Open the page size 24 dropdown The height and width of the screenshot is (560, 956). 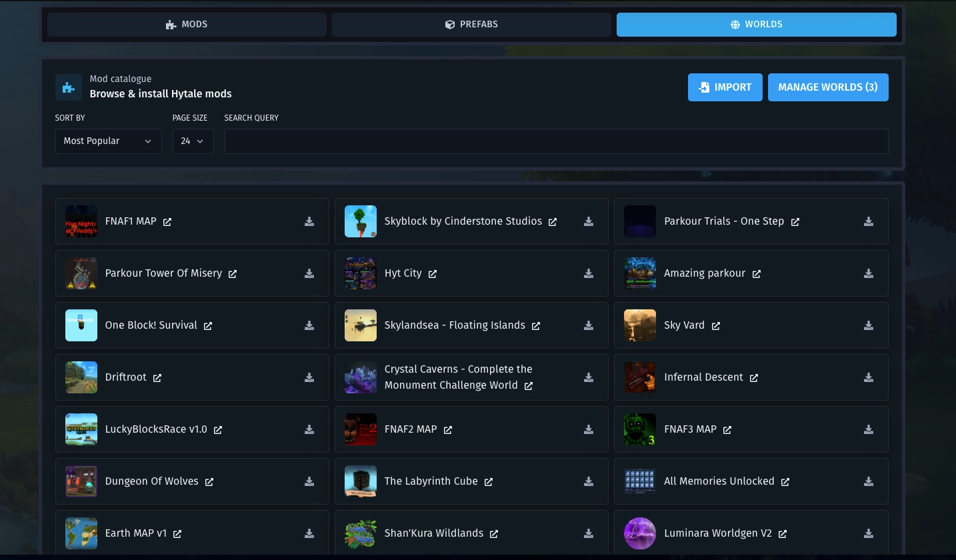(x=193, y=141)
